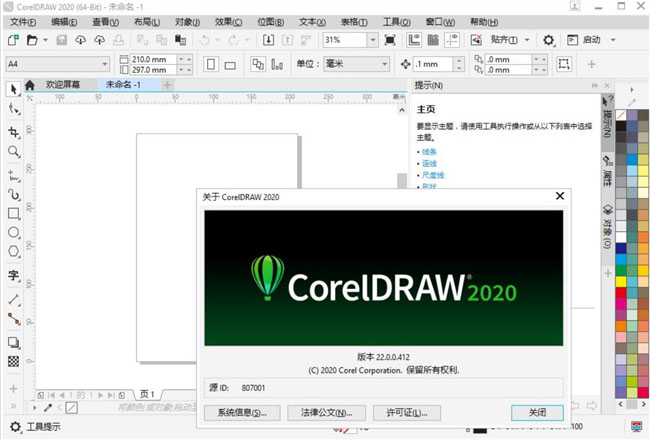This screenshot has width=650, height=440.
Task: Pick the yellow swatch in palette
Action: tap(621, 282)
